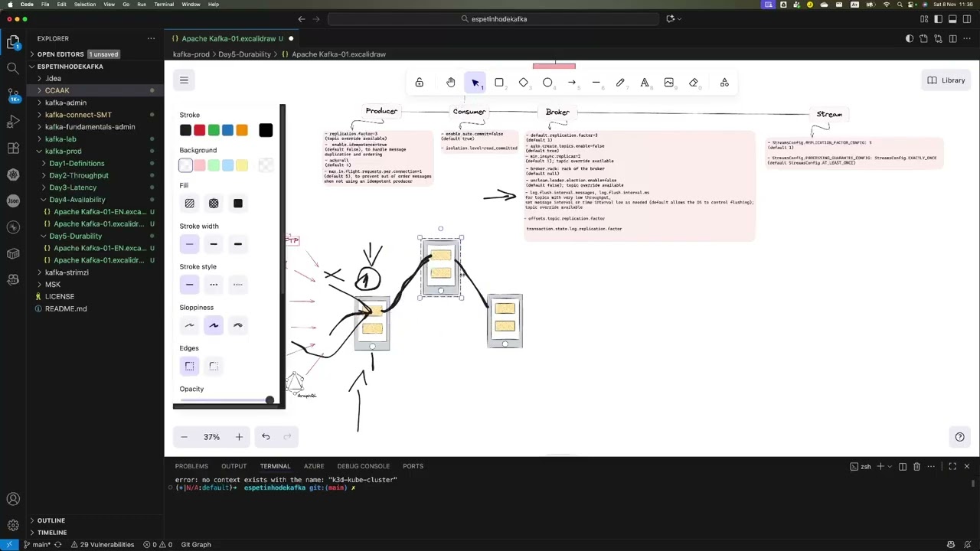Open the Extensions view
980x551 pixels.
click(13, 148)
